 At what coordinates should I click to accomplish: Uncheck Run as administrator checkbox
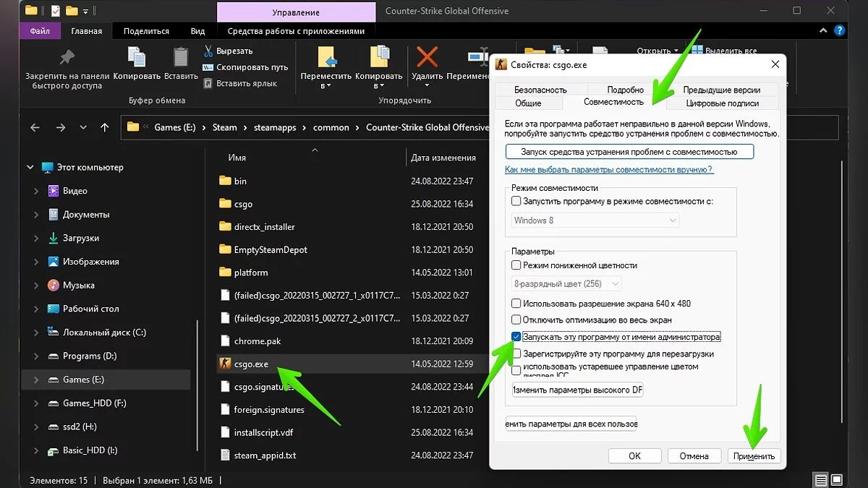click(516, 337)
